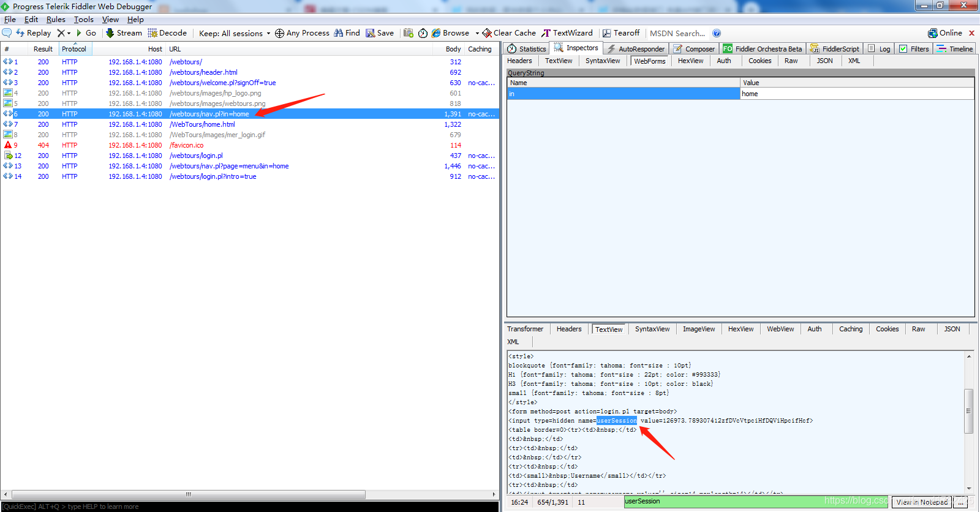Click the camera screenshot toolbar icon
This screenshot has width=980, height=512.
pos(409,33)
